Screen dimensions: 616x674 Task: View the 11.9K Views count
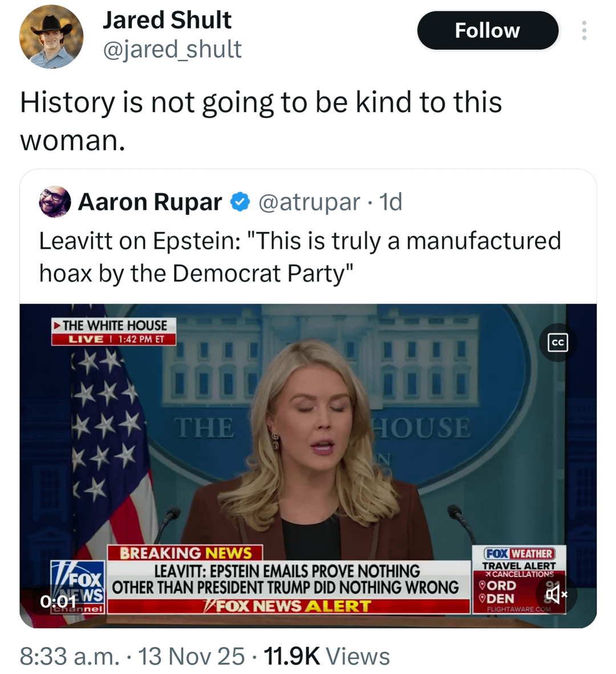pos(326,656)
